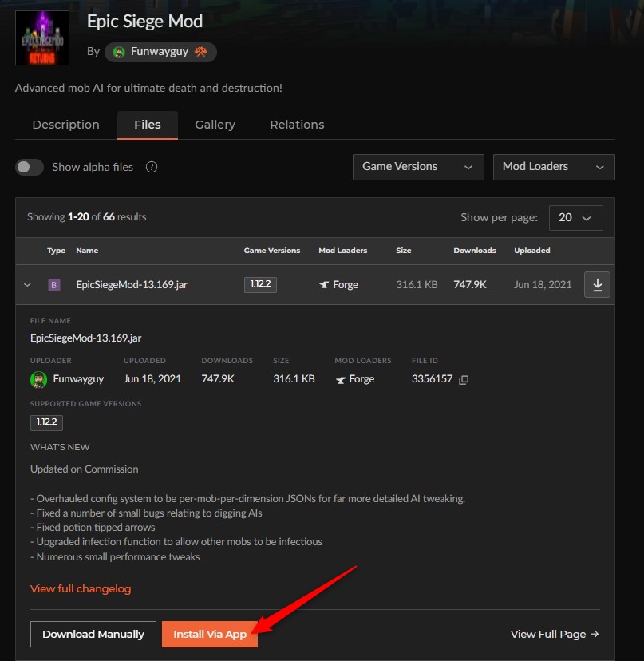The width and height of the screenshot is (644, 661).
Task: Change Show per page 20 dropdown
Action: (575, 217)
